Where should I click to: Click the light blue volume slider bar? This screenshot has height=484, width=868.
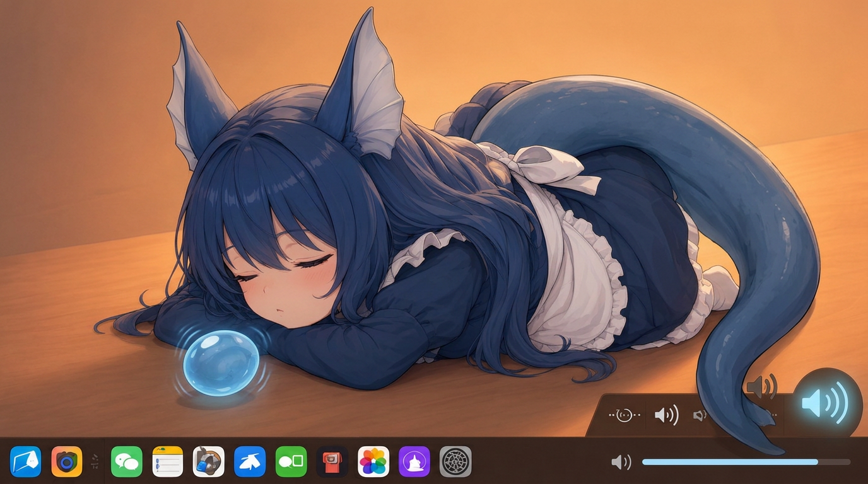tap(746, 462)
